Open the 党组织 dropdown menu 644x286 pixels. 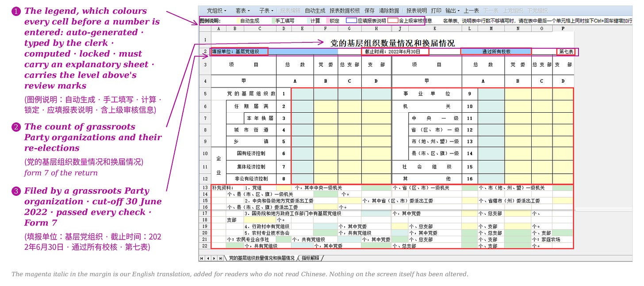pos(216,11)
